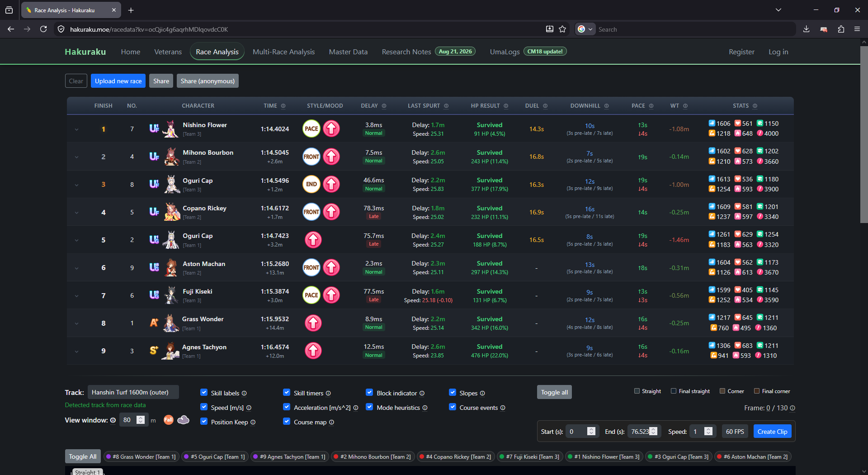
Task: Click the PACE column info icon
Action: [x=651, y=106]
